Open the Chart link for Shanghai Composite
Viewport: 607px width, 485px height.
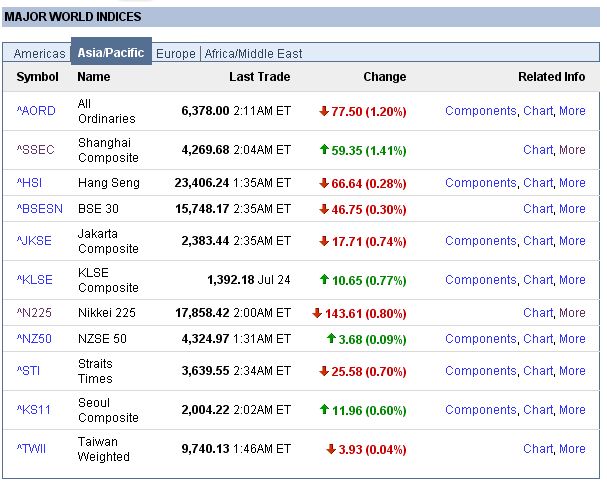tap(537, 150)
